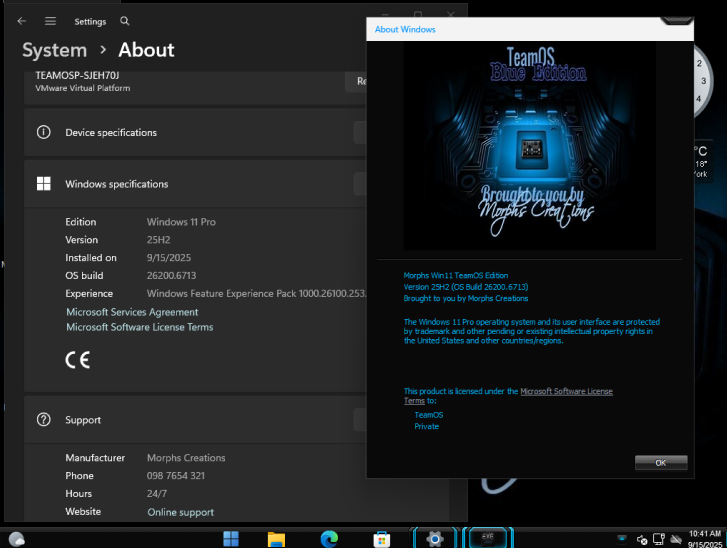Click the TeamOS Blue Edition banner image
Screen dimensions: 727x548
pos(529,146)
